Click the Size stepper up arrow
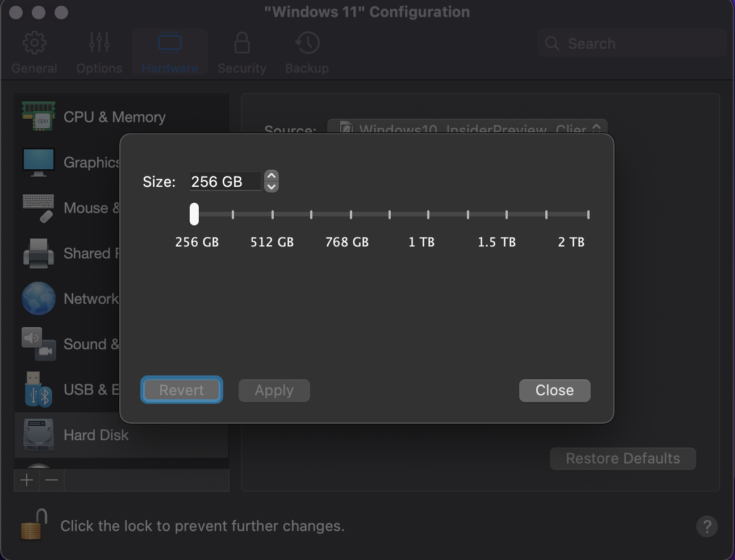The height and width of the screenshot is (560, 735). 272,176
